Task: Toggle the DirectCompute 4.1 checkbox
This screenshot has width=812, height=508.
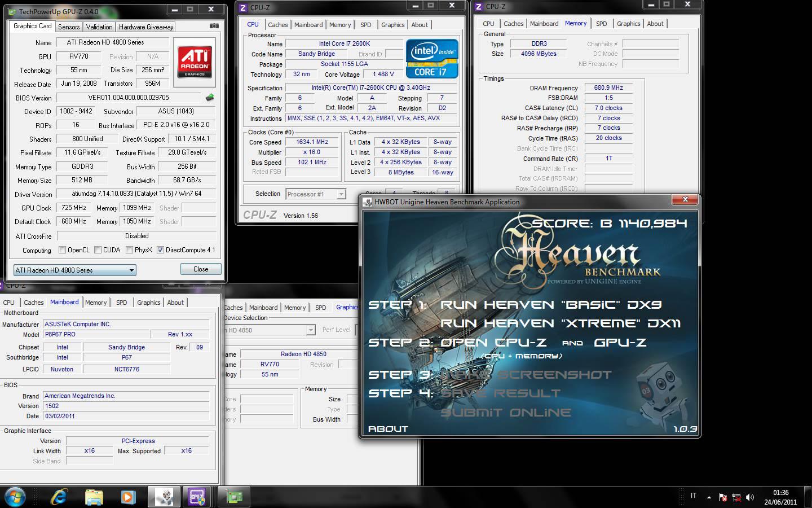Action: coord(161,250)
